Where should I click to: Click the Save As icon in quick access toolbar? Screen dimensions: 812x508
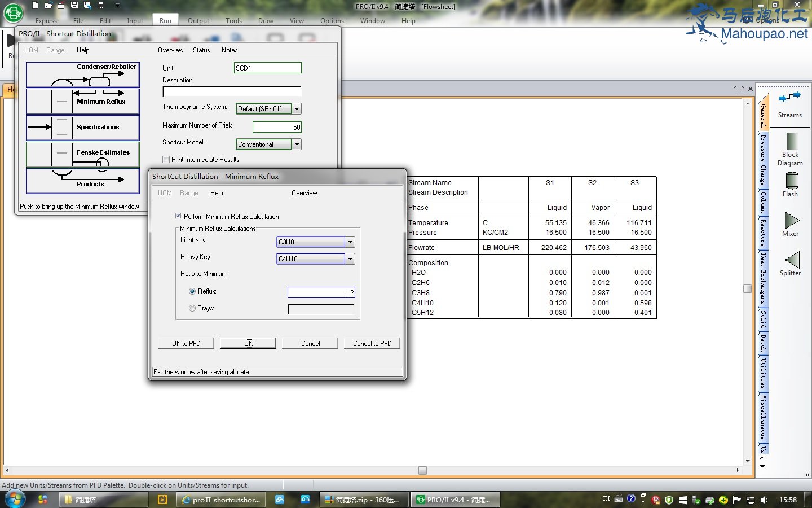(87, 6)
